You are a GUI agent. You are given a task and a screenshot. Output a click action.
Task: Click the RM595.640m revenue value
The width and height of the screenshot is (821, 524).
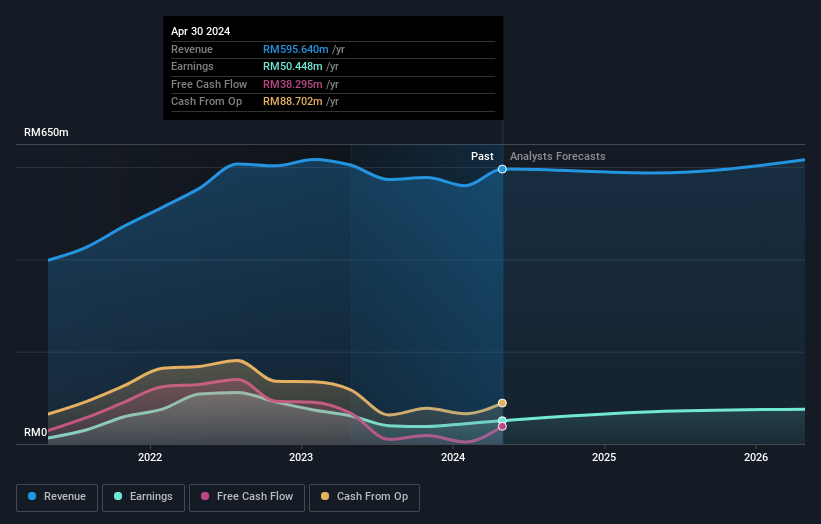pos(296,49)
